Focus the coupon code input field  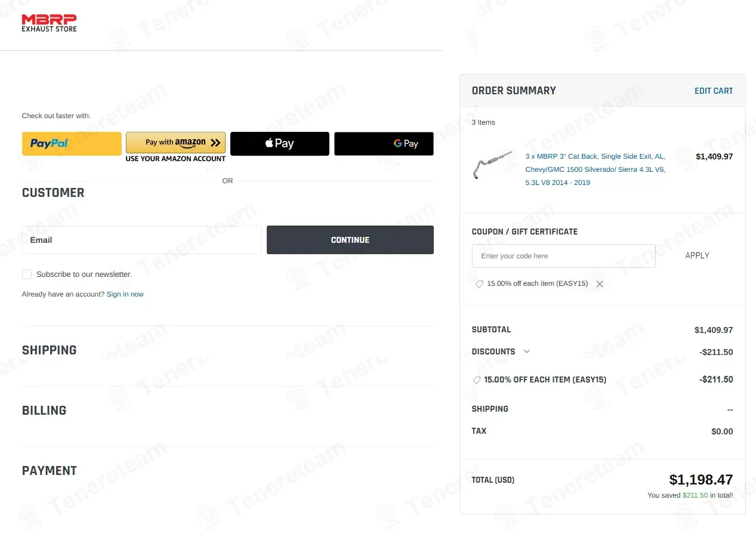coord(564,256)
